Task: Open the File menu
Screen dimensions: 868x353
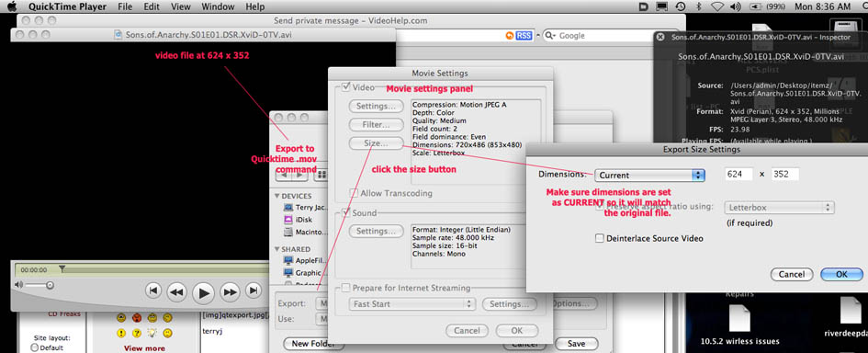Action: point(125,6)
